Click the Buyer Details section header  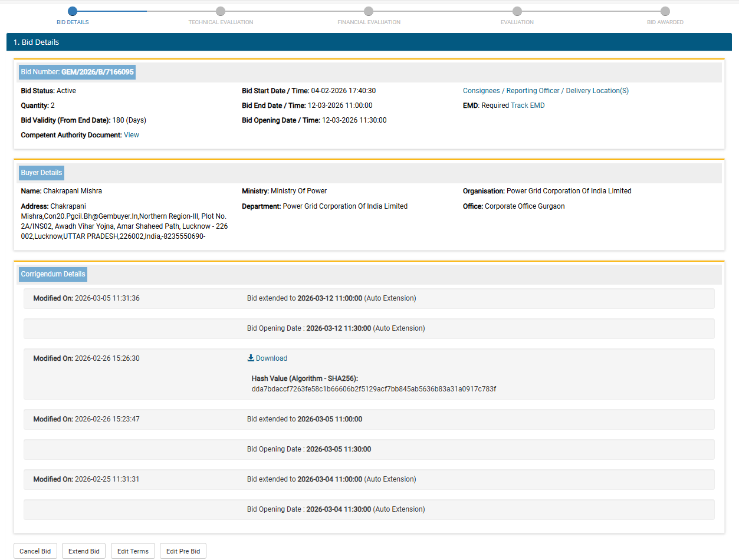coord(41,173)
